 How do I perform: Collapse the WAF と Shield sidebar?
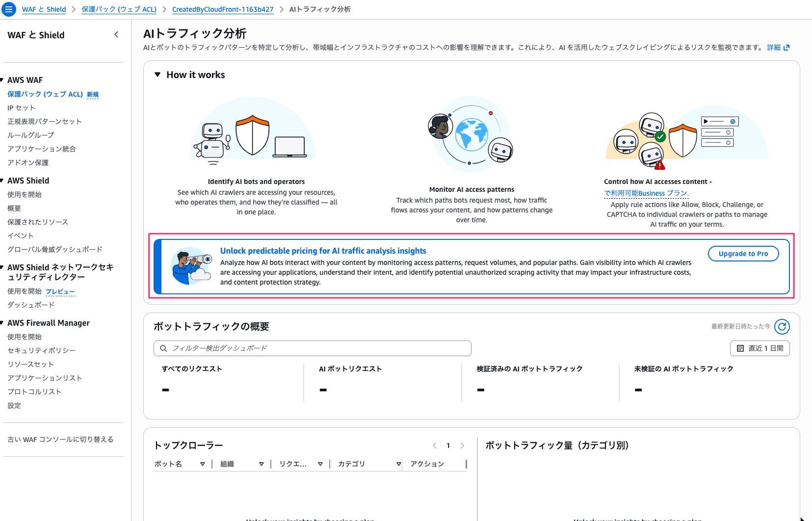116,34
